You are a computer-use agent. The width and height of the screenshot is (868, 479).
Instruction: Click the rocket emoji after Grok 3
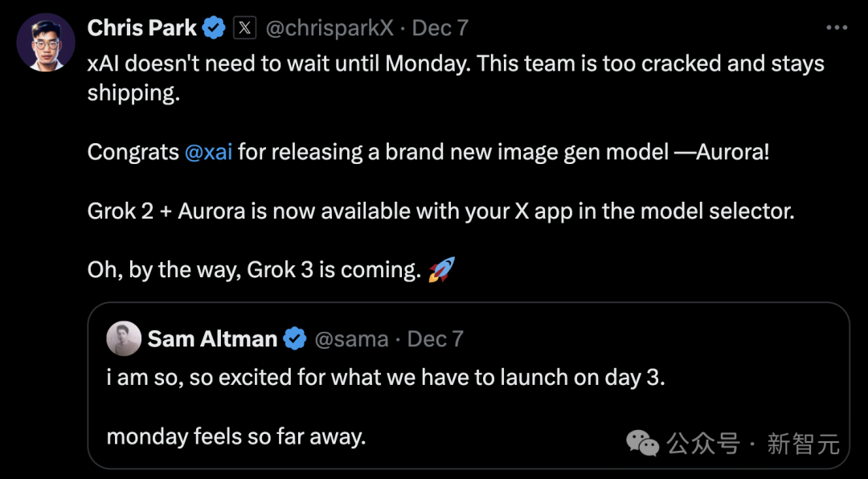pyautogui.click(x=441, y=270)
